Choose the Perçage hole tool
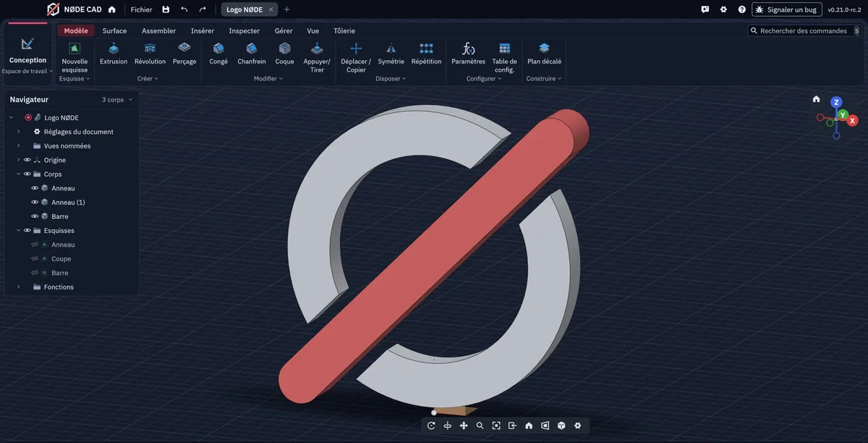The image size is (868, 443). [x=184, y=54]
